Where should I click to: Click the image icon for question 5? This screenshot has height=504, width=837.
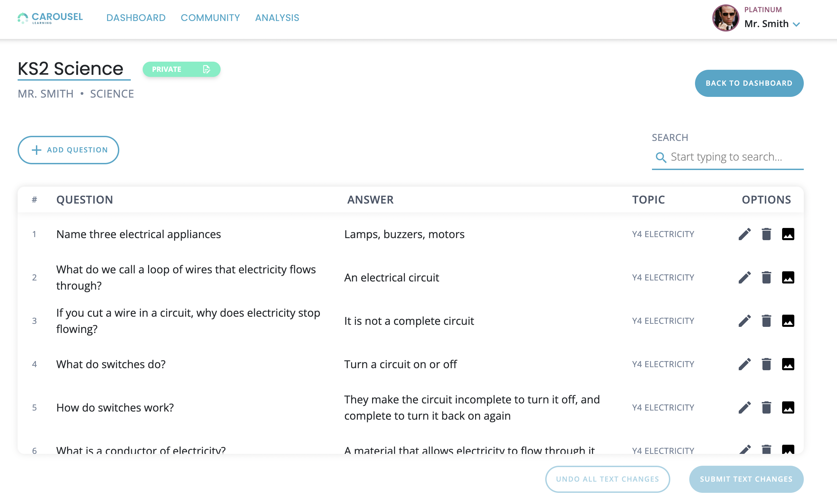[788, 407]
